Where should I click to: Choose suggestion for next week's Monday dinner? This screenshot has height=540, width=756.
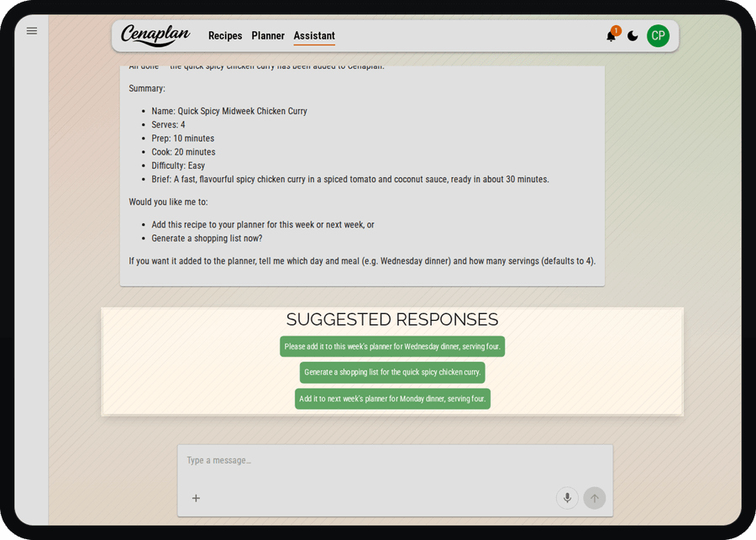click(x=392, y=399)
